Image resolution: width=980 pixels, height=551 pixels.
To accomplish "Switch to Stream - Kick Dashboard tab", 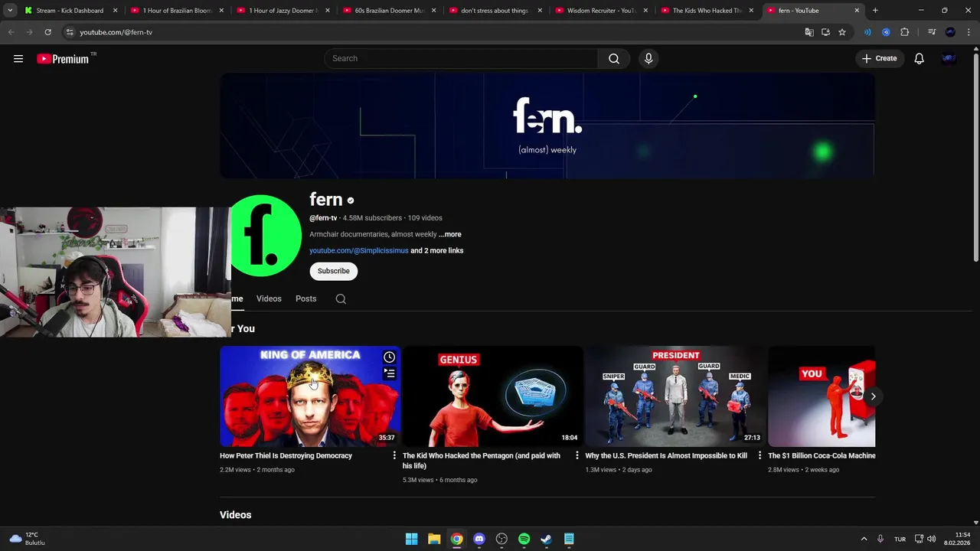I will (70, 11).
